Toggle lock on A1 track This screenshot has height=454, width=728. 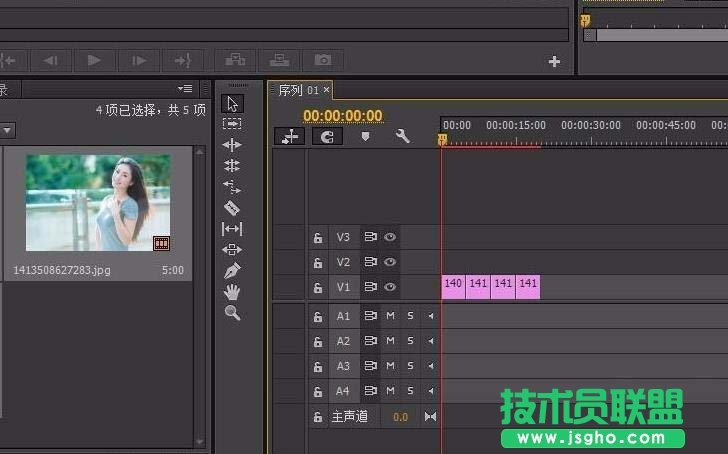318,317
